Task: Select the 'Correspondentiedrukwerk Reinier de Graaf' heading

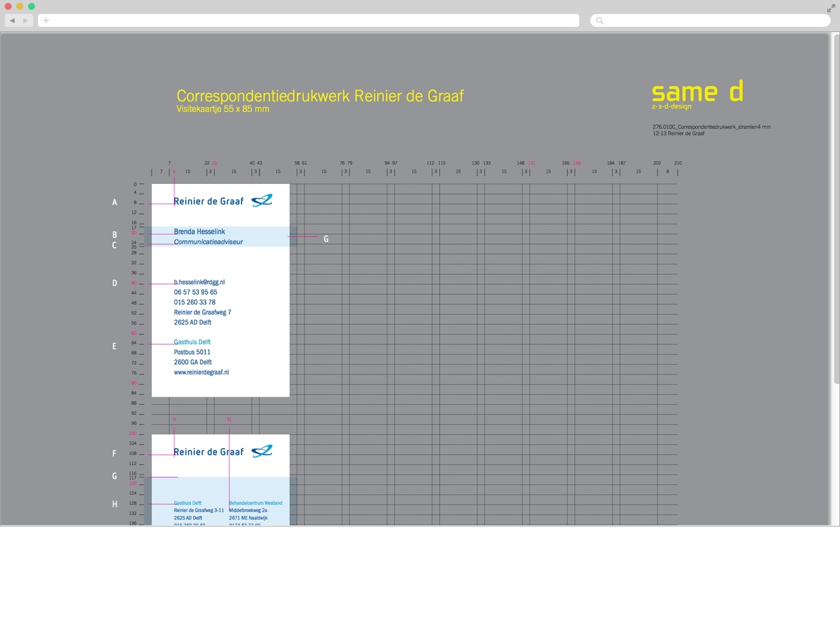Action: [x=320, y=96]
